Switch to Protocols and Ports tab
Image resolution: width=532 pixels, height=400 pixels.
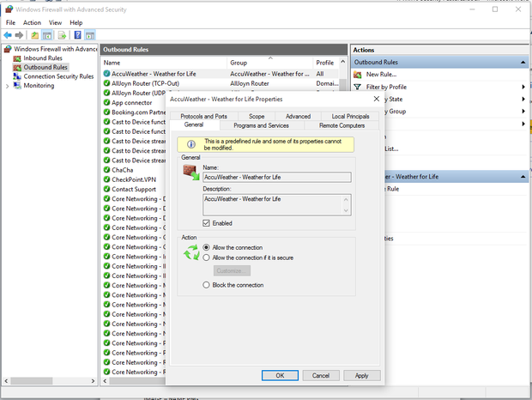[x=203, y=116]
